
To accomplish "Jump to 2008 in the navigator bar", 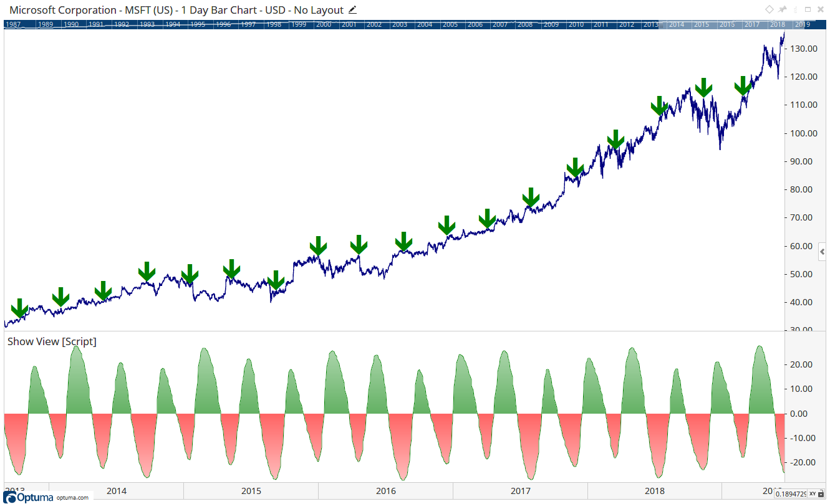I will pyautogui.click(x=525, y=24).
